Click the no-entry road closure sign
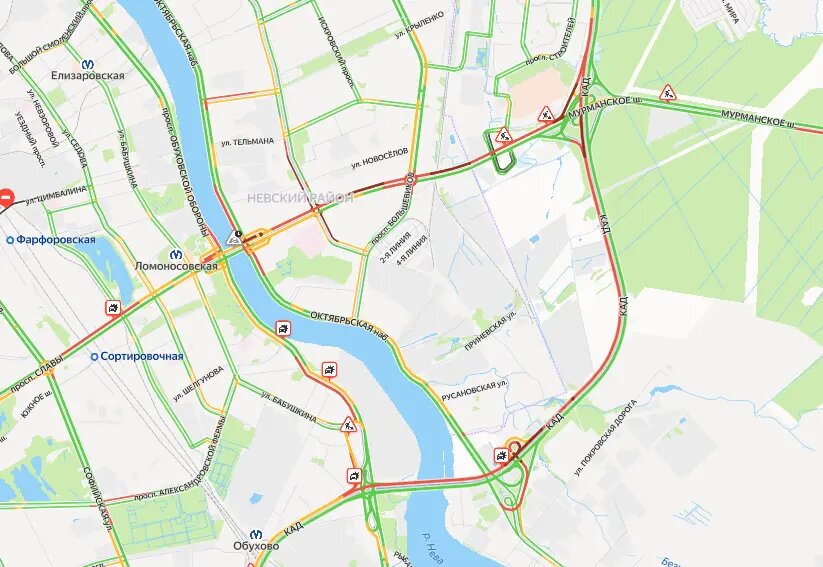Image resolution: width=823 pixels, height=567 pixels. [6, 197]
